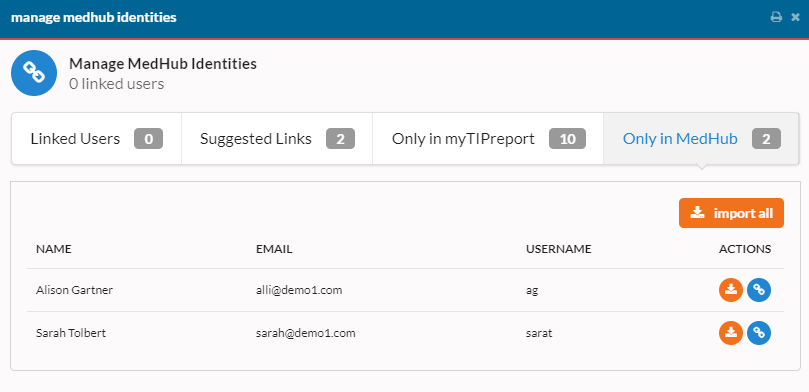Close the manage medhub identities dialog
The width and height of the screenshot is (809, 392).
[795, 18]
